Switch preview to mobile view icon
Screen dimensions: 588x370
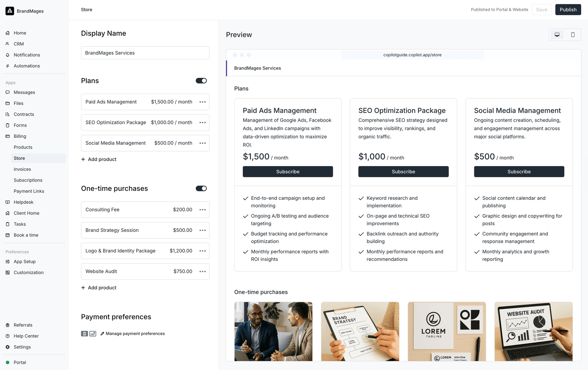pos(573,35)
